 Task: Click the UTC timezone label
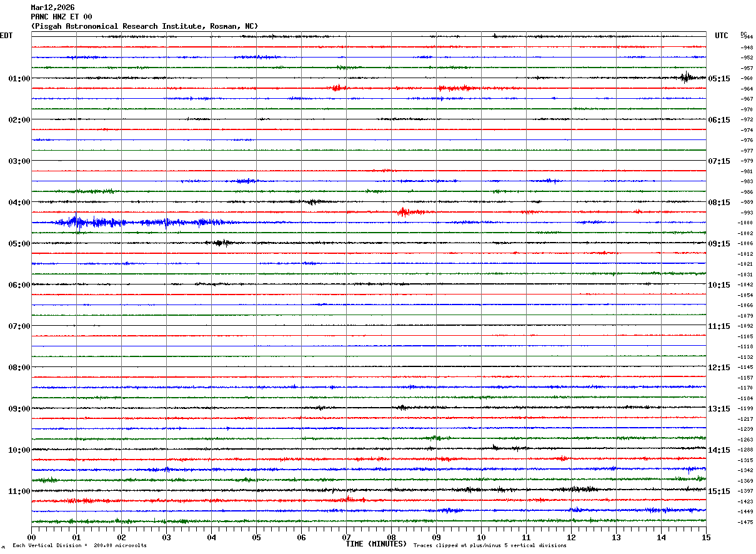[722, 36]
